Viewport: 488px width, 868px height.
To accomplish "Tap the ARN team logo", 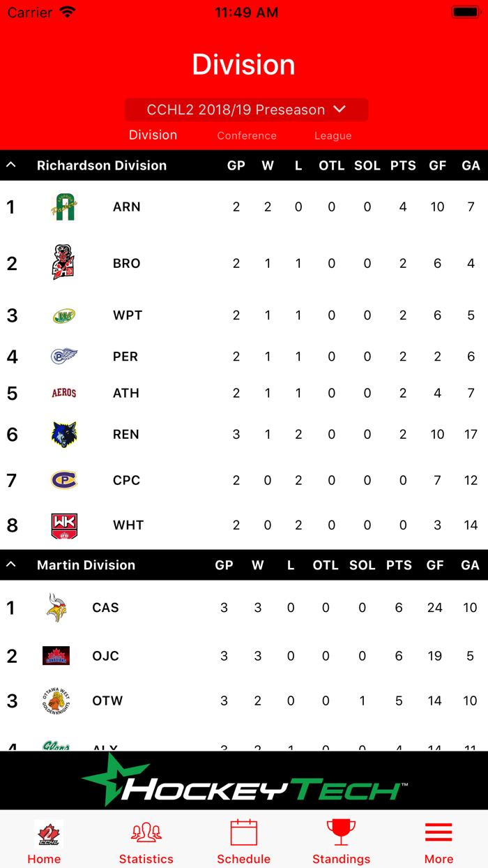I will [63, 207].
